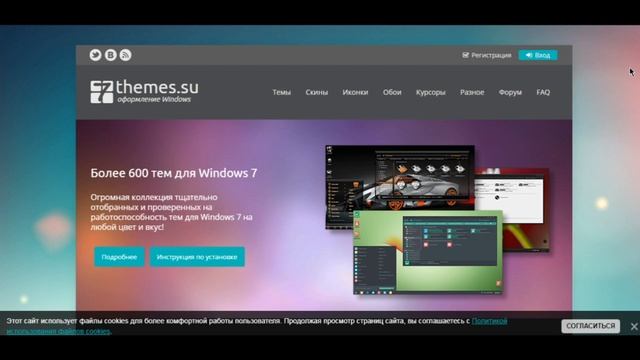Screen dimensions: 640x360
Task: Go to the Форум section
Action: coord(510,92)
